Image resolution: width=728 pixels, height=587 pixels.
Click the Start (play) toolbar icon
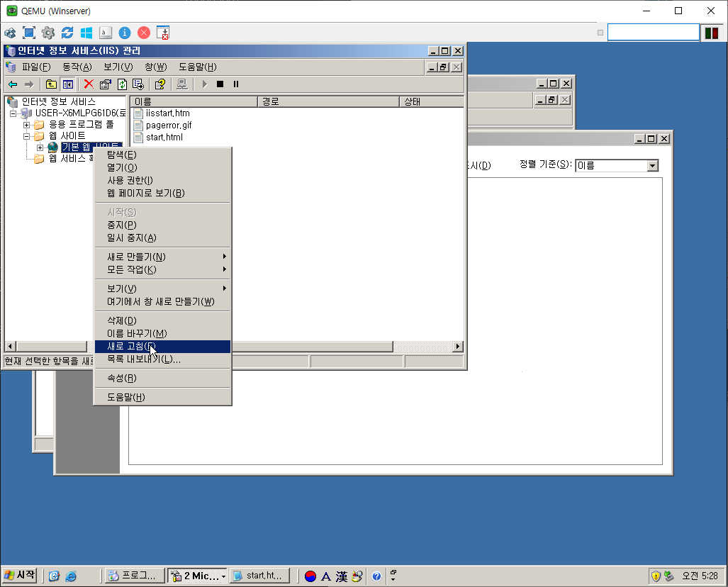click(205, 84)
